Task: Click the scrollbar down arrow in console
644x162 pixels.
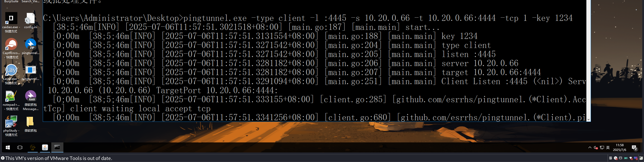Action: tap(588, 120)
